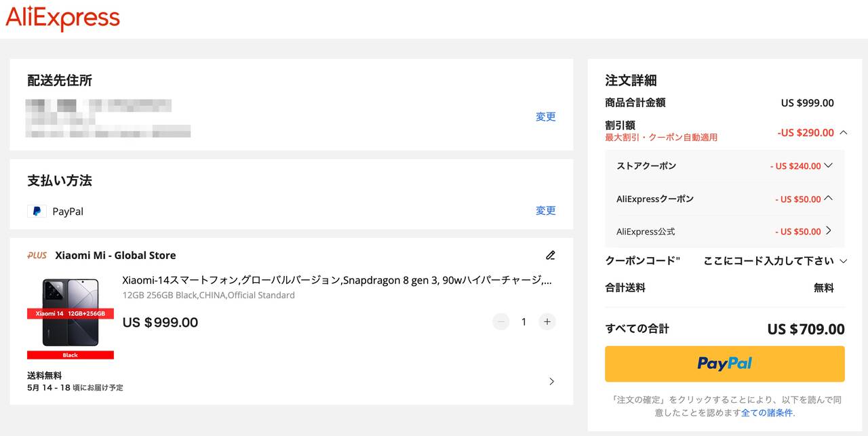Click the AliExpress logo
Image resolution: width=868 pixels, height=436 pixels.
62,18
